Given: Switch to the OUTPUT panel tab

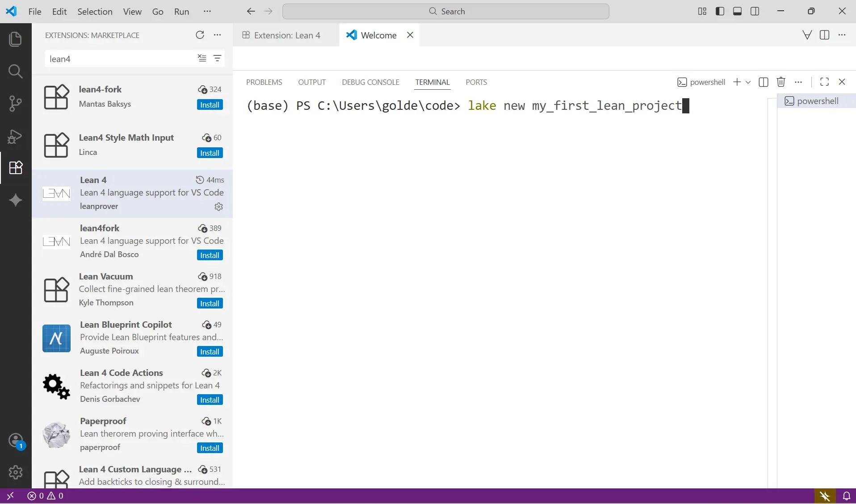Looking at the screenshot, I should [312, 82].
